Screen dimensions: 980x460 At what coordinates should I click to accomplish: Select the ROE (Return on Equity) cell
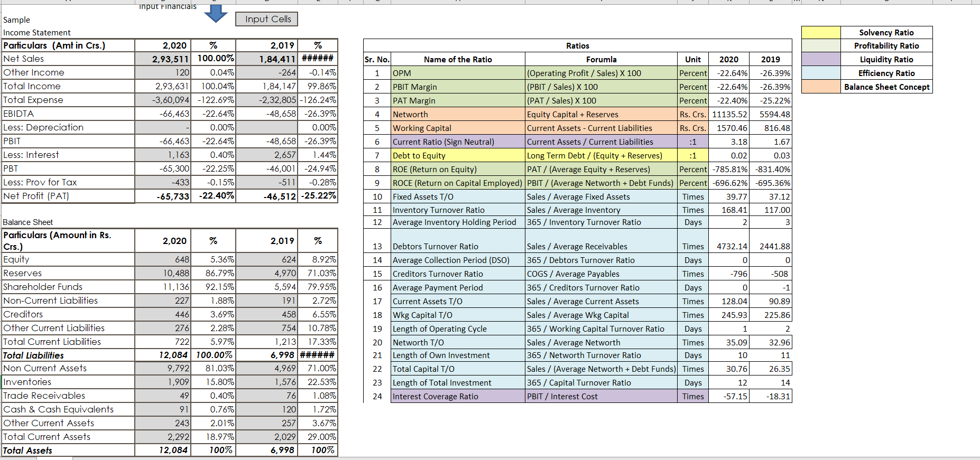point(458,169)
